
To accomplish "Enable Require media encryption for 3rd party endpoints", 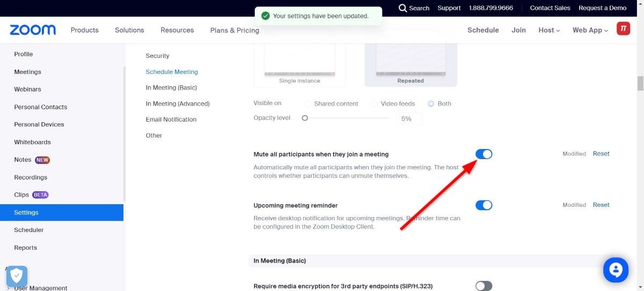I will [484, 286].
